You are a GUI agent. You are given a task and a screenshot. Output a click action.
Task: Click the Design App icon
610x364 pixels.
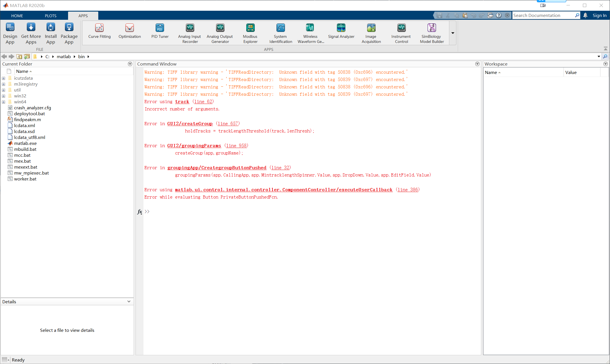tap(10, 32)
